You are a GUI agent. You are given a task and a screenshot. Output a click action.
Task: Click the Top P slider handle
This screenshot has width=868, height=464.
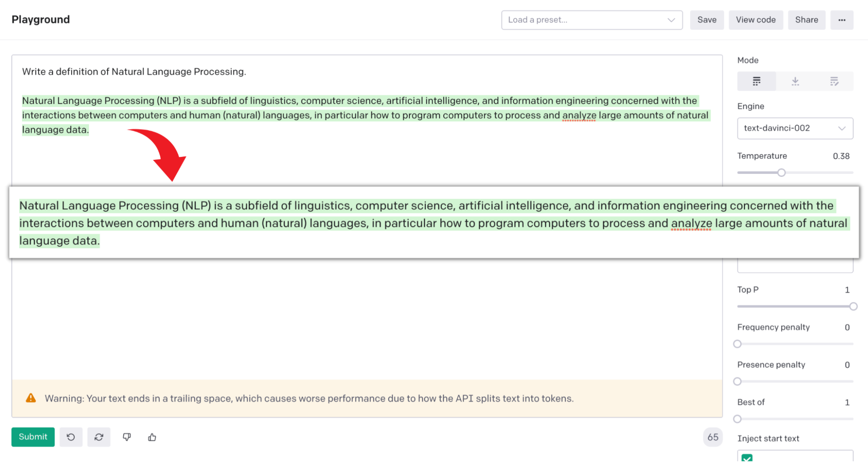853,306
